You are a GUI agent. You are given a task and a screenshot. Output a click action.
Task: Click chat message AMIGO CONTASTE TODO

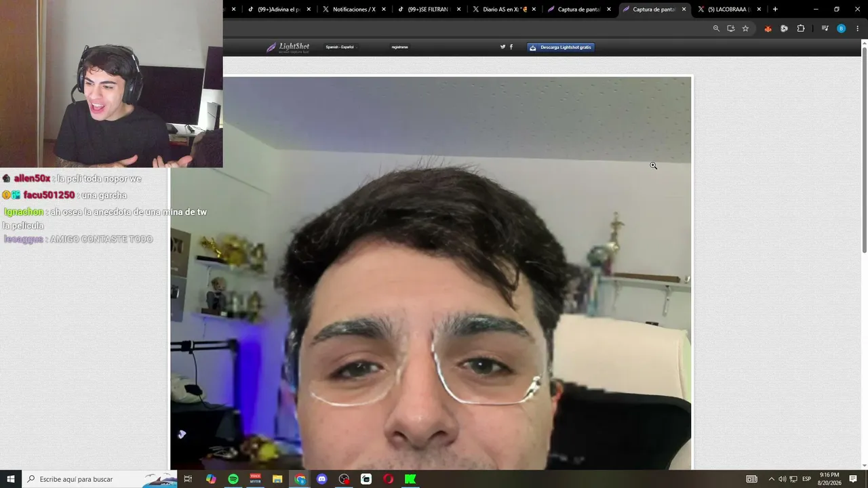pyautogui.click(x=101, y=239)
